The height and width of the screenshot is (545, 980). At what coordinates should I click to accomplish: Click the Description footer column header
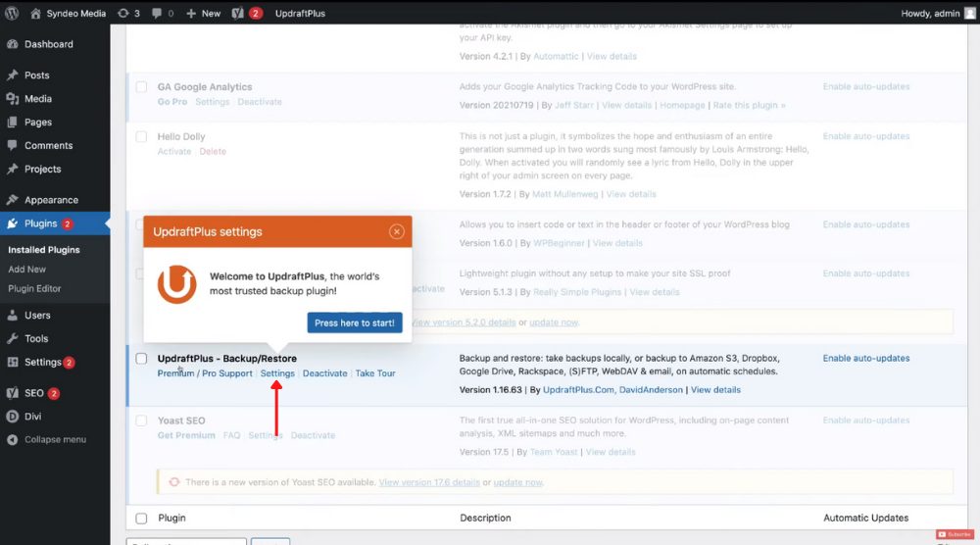tap(486, 519)
